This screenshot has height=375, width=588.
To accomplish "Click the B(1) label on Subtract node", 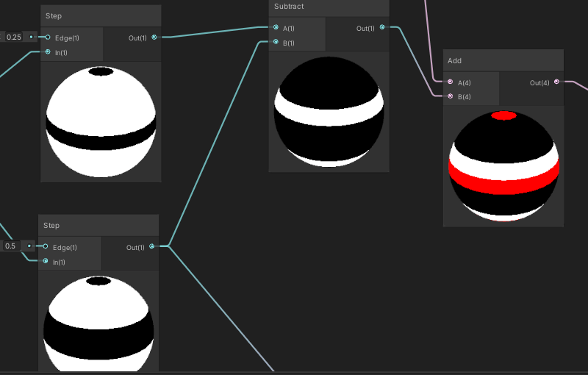I will pyautogui.click(x=288, y=43).
